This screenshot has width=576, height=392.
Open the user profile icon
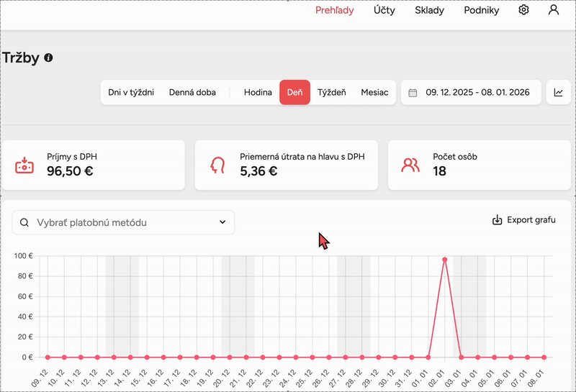point(553,10)
